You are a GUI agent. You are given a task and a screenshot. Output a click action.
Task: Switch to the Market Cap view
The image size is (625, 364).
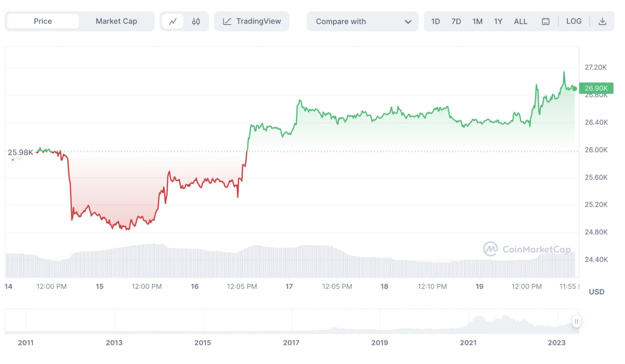coord(116,22)
